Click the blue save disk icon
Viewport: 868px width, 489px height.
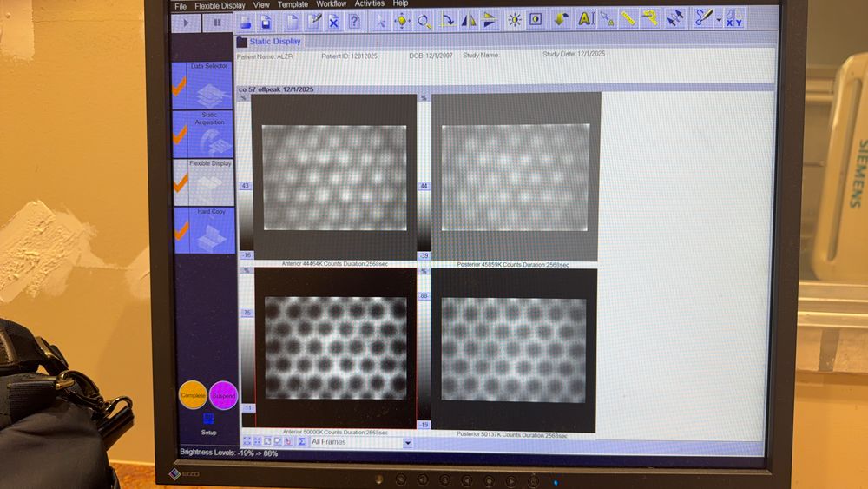pyautogui.click(x=246, y=23)
